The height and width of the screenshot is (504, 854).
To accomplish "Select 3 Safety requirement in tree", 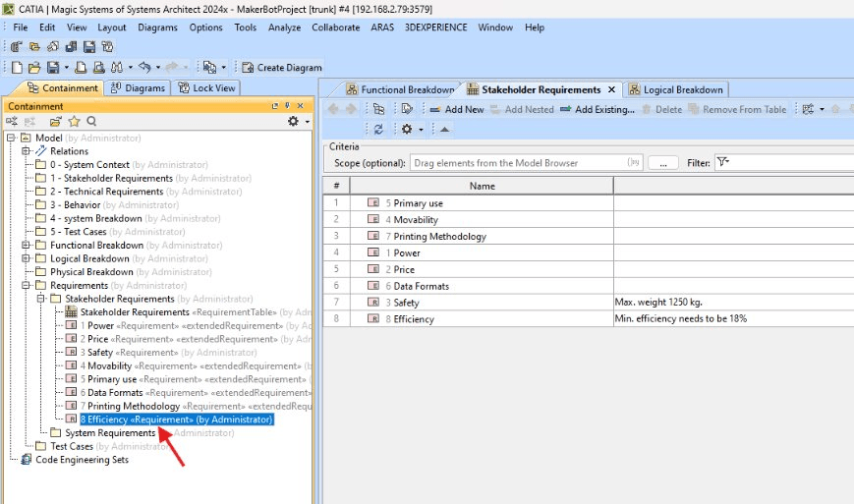I will pyautogui.click(x=96, y=353).
